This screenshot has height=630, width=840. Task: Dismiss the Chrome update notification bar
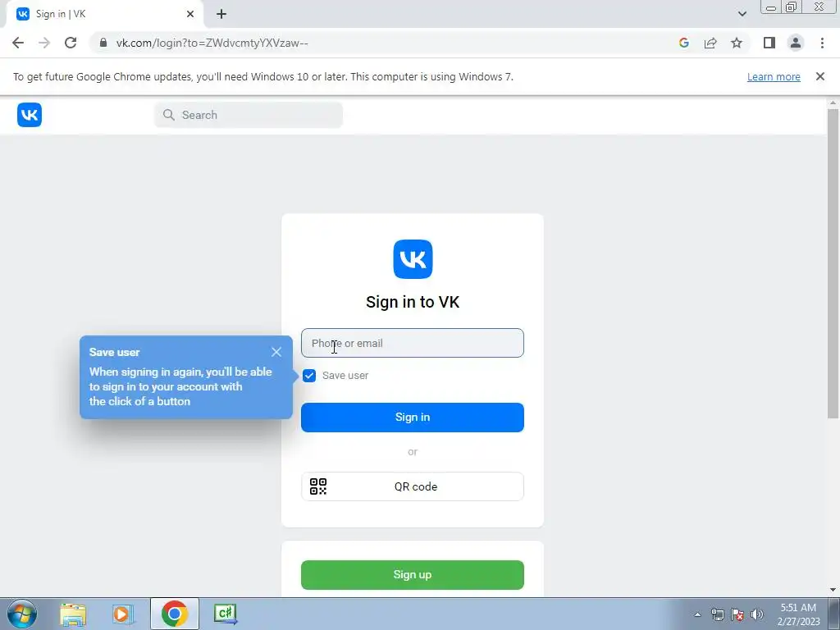click(x=820, y=76)
